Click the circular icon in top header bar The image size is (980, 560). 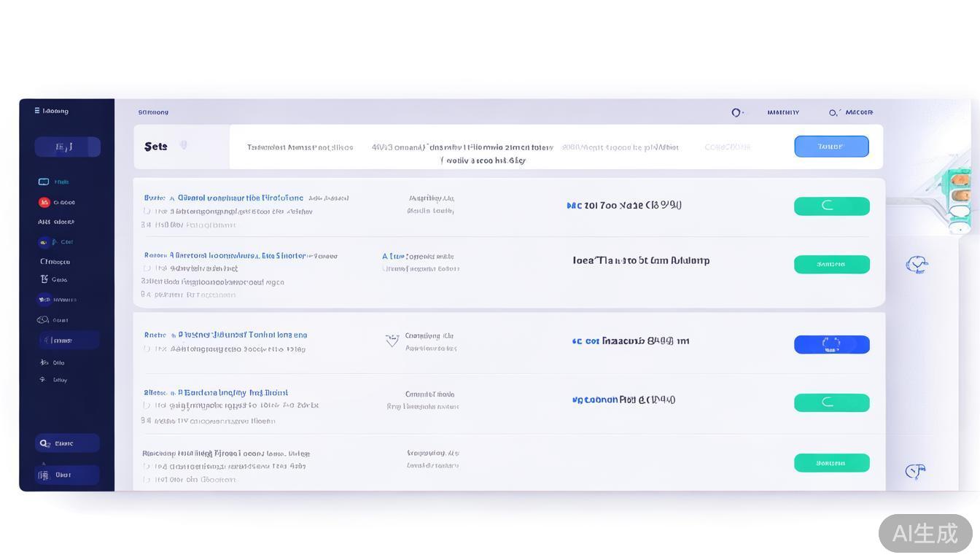(x=736, y=112)
